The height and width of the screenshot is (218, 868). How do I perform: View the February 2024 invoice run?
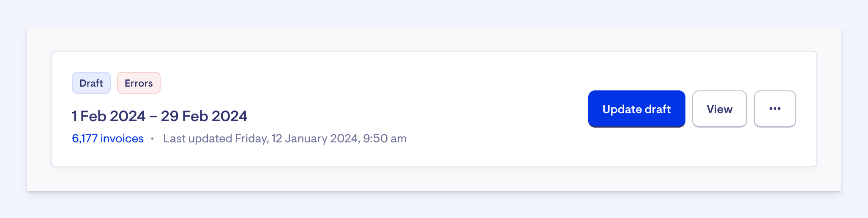point(719,109)
